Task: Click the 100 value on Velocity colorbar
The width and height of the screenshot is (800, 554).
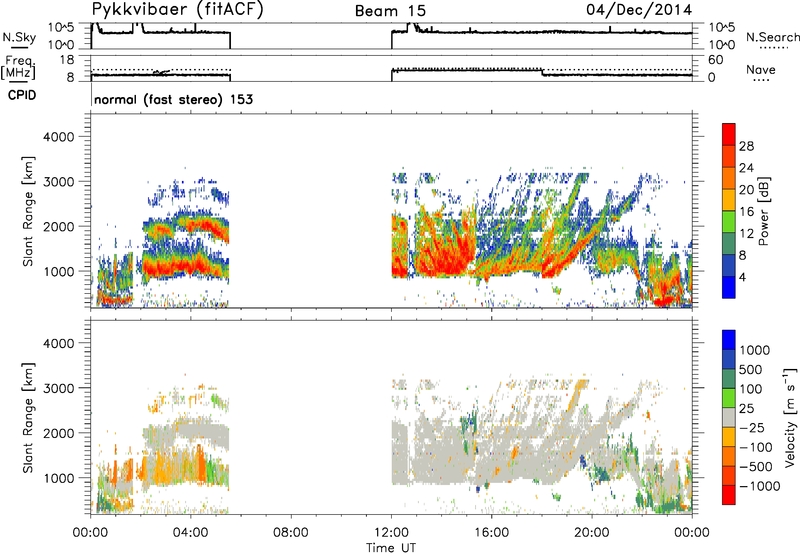Action: click(x=751, y=389)
